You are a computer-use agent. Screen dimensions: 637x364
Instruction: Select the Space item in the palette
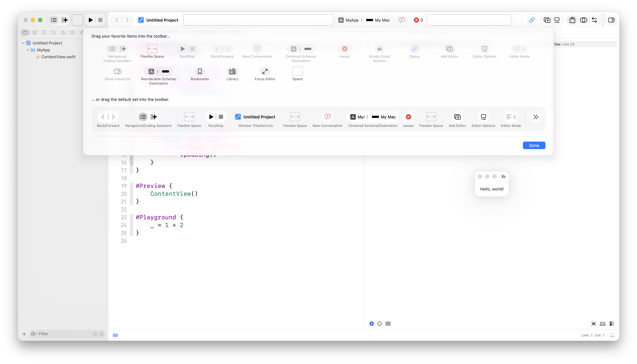297,74
